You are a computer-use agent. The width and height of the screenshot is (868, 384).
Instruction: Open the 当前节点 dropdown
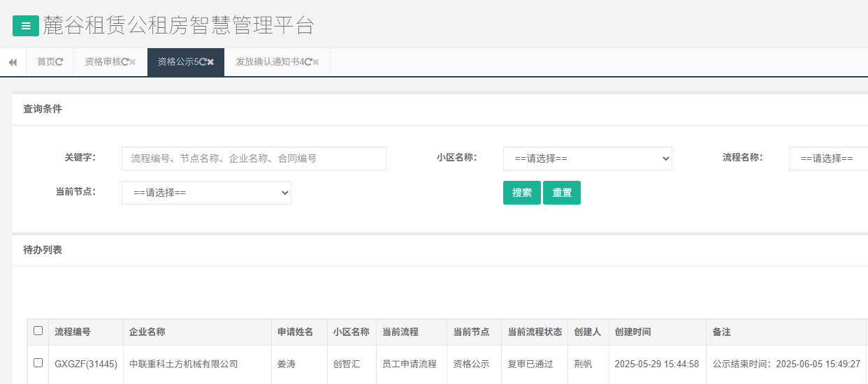(206, 193)
